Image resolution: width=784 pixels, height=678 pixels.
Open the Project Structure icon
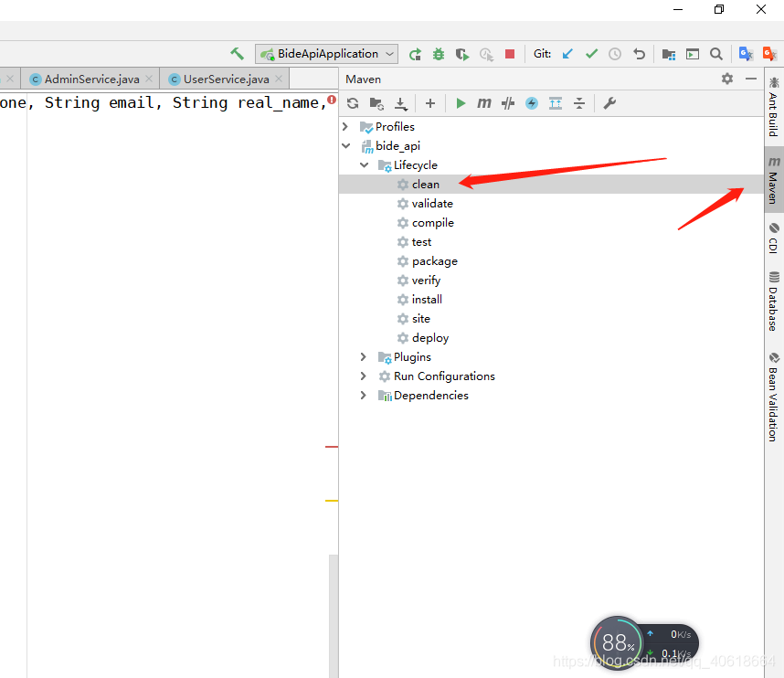669,54
